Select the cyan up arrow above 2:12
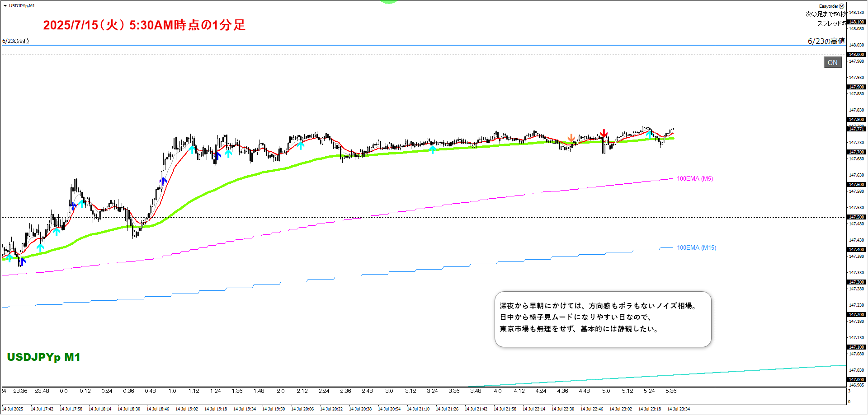Viewport: 868px width, 415px height. click(301, 145)
